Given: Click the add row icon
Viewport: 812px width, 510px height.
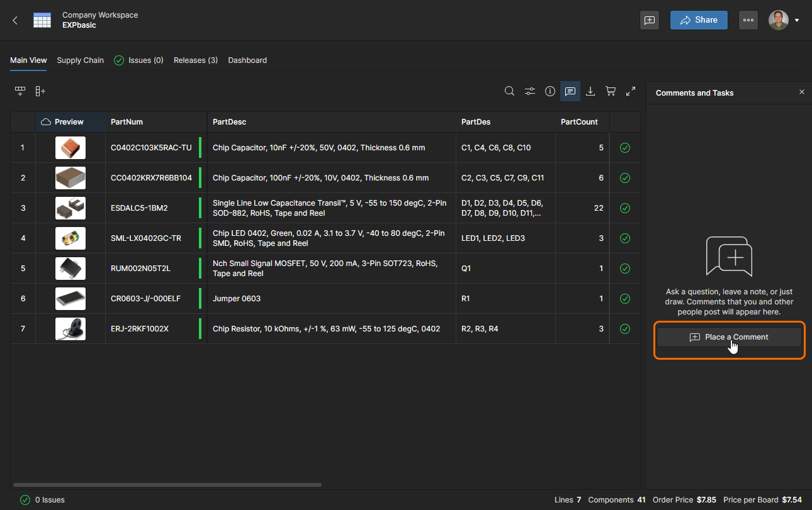Looking at the screenshot, I should (20, 91).
